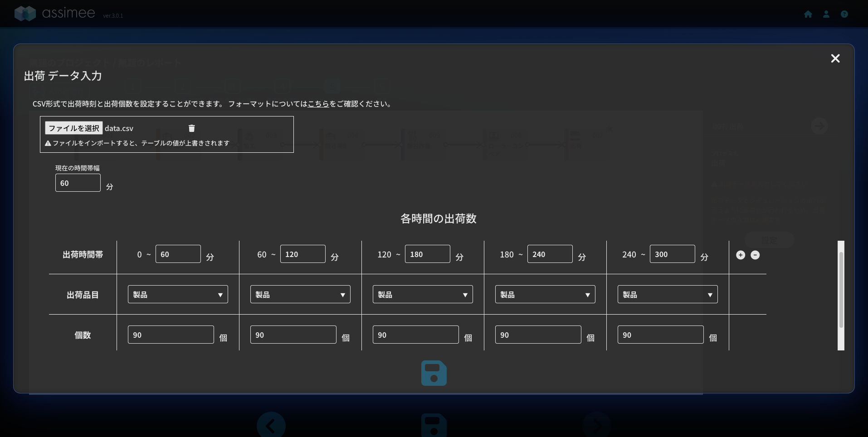868x437 pixels.
Task: Open the こちら format link
Action: click(318, 104)
